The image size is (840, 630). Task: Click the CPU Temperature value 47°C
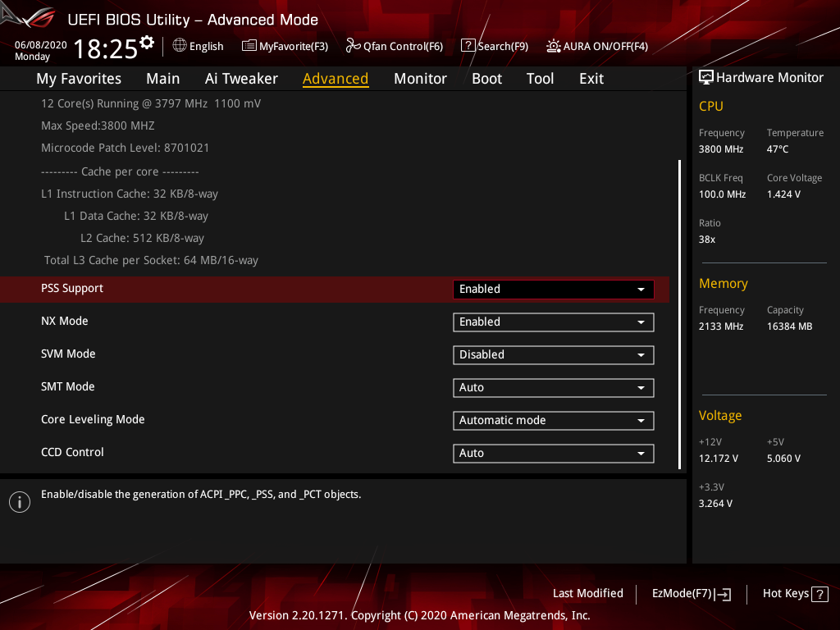pos(778,149)
